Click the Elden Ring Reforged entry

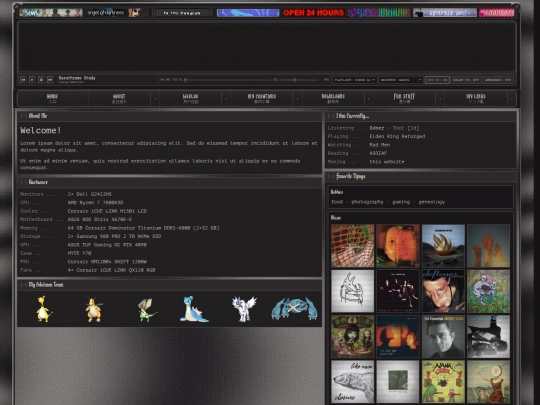(x=397, y=136)
